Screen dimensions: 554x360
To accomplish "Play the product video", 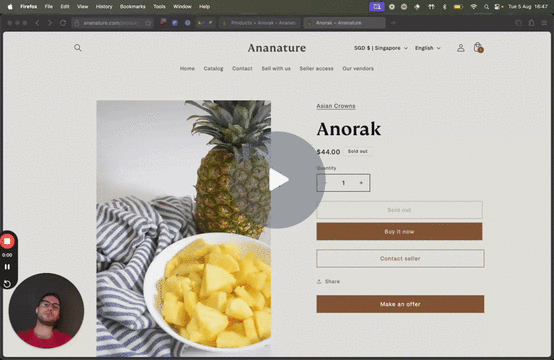I will point(278,180).
